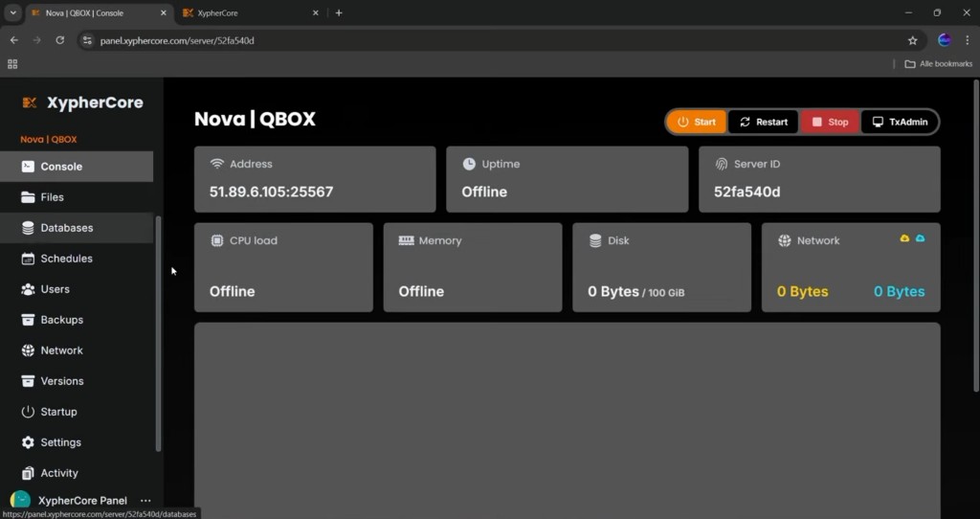Click the Network globe icon in sidebar

pyautogui.click(x=28, y=350)
